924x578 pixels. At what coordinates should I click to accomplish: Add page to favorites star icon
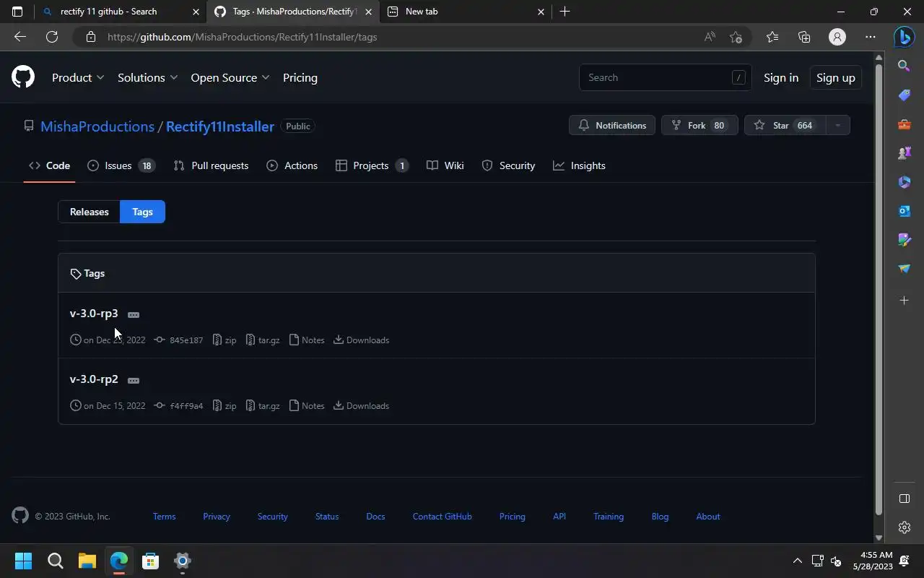pos(736,37)
